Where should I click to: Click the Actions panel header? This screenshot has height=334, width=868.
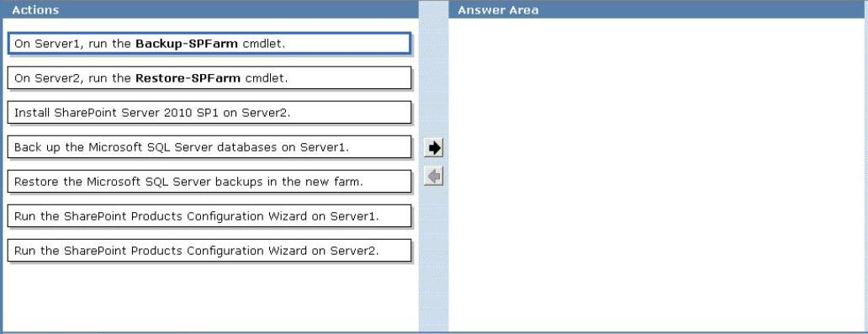click(209, 9)
